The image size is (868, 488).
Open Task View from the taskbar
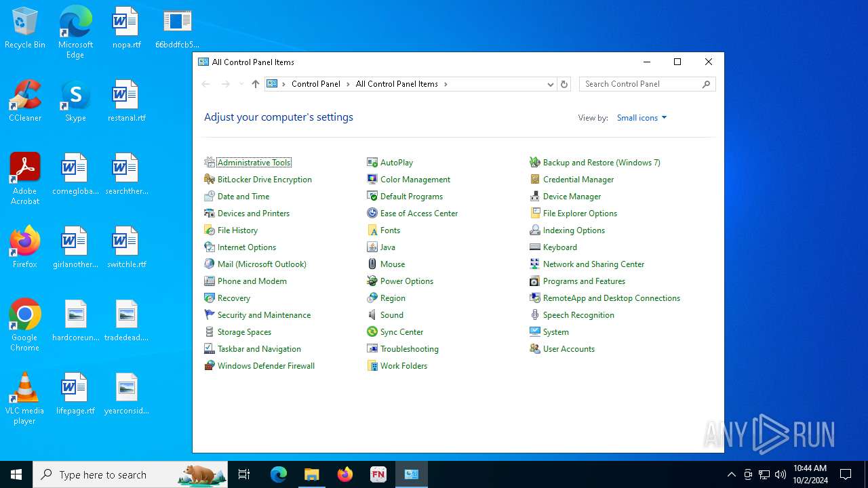tap(244, 474)
